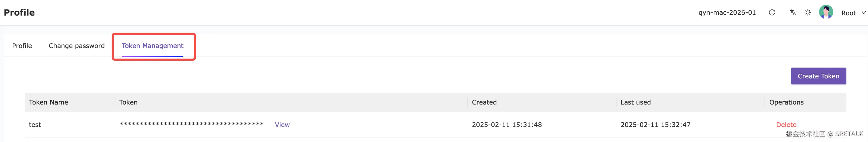Viewport: 868px width, 142px height.
Task: Open the Change password tab
Action: (76, 46)
